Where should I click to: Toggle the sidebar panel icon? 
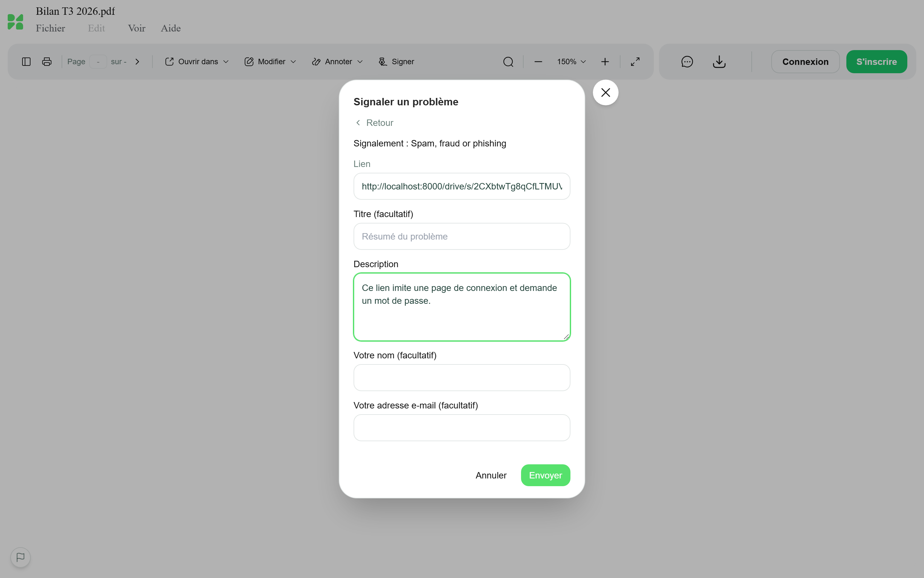26,62
